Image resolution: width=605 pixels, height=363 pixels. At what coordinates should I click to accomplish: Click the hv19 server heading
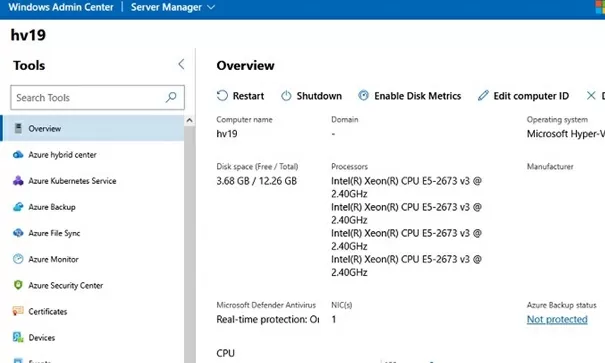[x=28, y=35]
